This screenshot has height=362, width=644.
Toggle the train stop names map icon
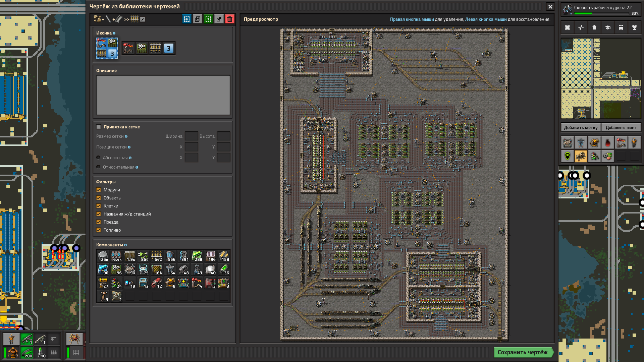621,143
